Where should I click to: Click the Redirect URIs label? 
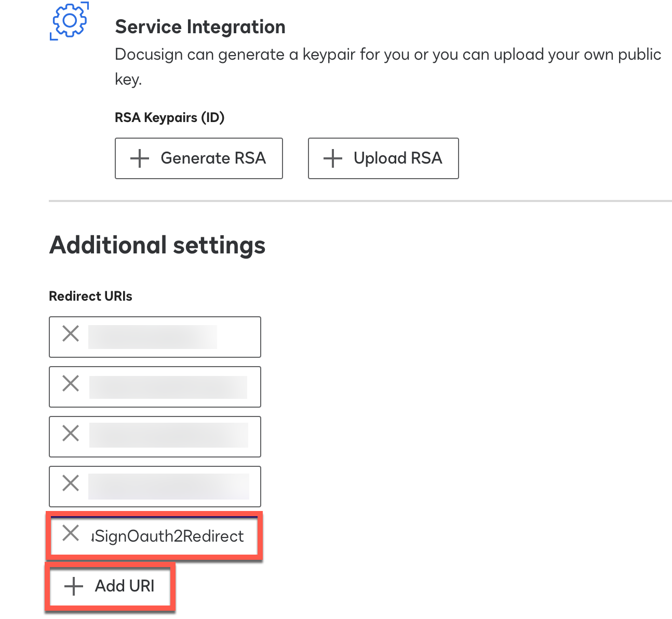tap(90, 296)
